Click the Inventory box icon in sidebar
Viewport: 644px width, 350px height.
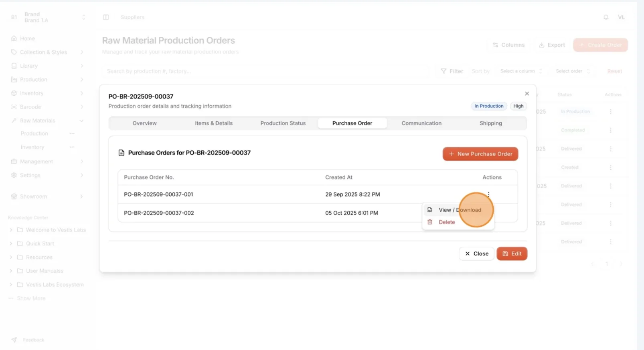click(14, 93)
